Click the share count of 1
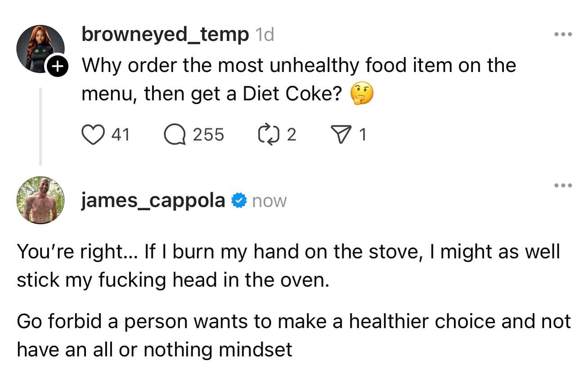The height and width of the screenshot is (378, 588). (x=363, y=134)
